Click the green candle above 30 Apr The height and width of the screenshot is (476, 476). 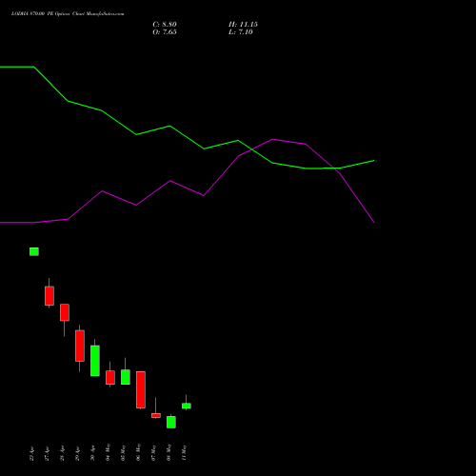click(x=95, y=361)
